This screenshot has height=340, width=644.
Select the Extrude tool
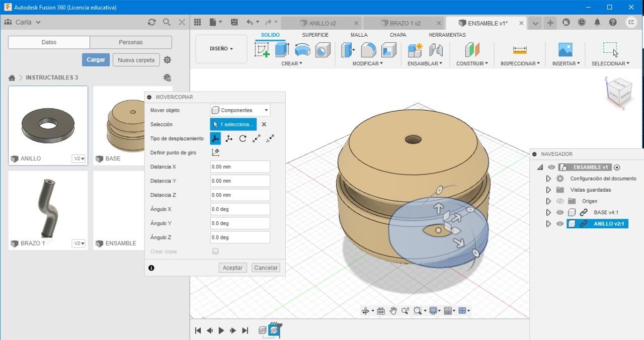(x=282, y=50)
